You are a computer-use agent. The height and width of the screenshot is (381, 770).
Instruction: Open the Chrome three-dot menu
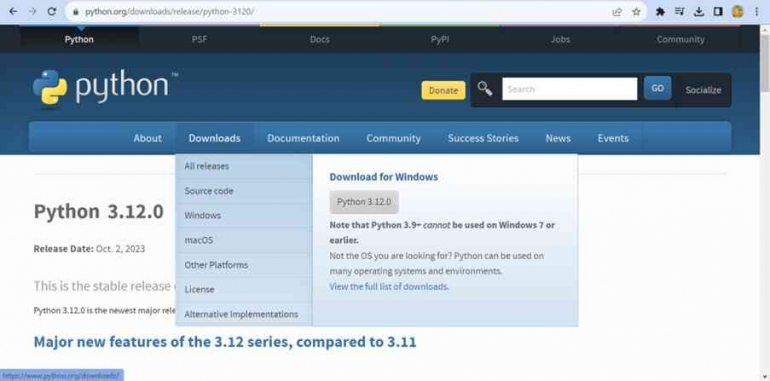click(x=756, y=11)
